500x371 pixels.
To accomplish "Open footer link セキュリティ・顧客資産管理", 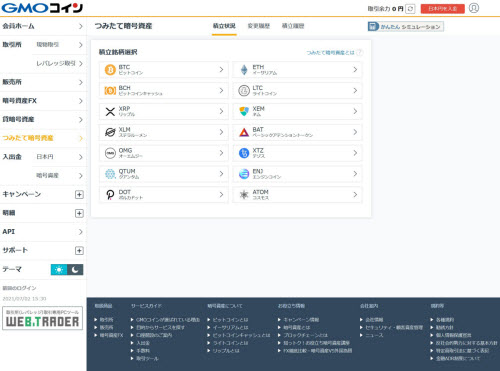I will (x=394, y=327).
